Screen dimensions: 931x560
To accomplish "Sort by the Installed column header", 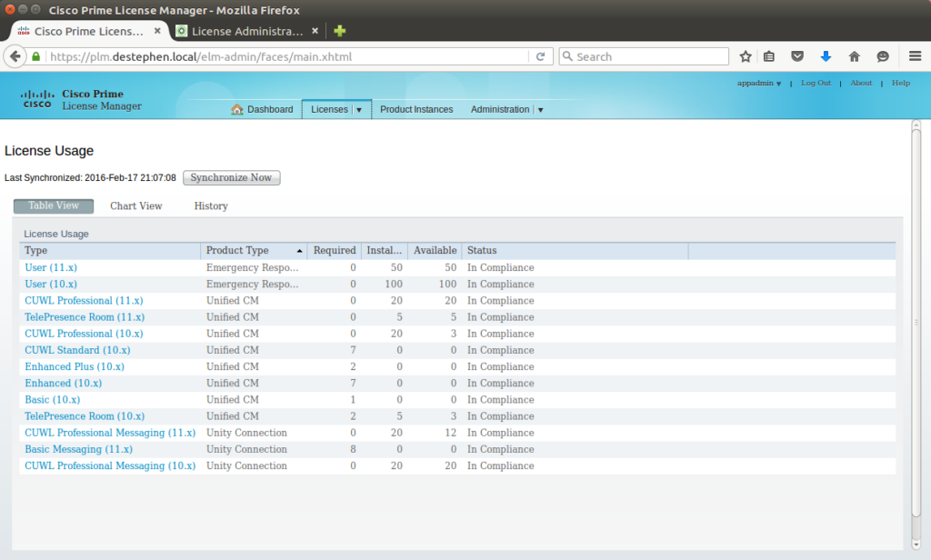I will pyautogui.click(x=385, y=251).
